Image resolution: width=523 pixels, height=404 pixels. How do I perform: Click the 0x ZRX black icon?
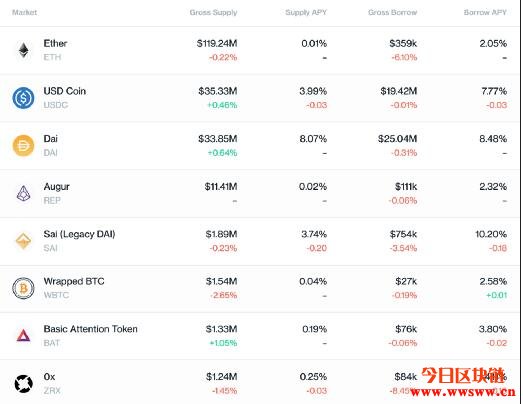(x=23, y=384)
